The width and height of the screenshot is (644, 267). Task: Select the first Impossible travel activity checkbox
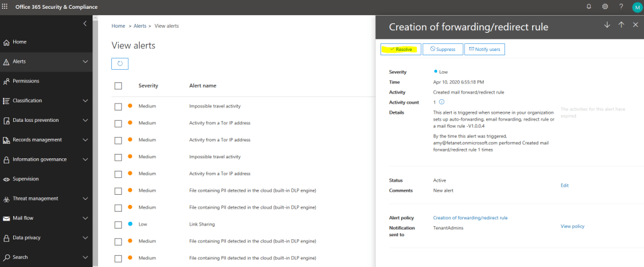tap(118, 106)
